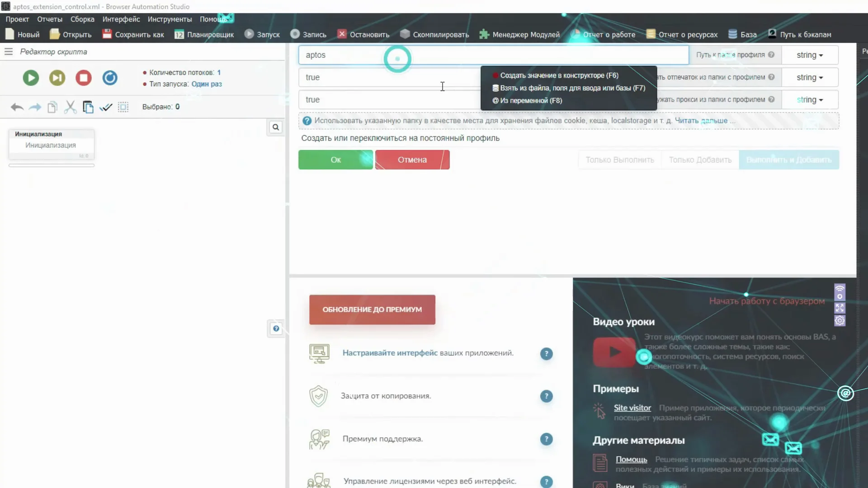Image resolution: width=868 pixels, height=488 pixels.
Task: Click Выполнить и Добавить button
Action: 789,160
